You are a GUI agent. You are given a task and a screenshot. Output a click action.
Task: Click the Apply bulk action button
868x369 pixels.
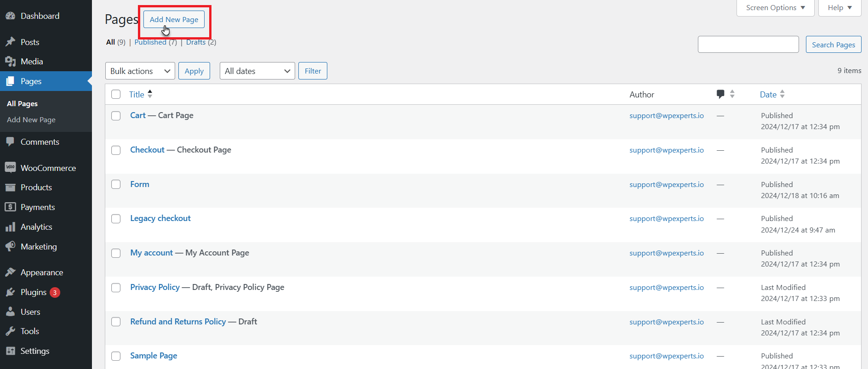tap(194, 71)
